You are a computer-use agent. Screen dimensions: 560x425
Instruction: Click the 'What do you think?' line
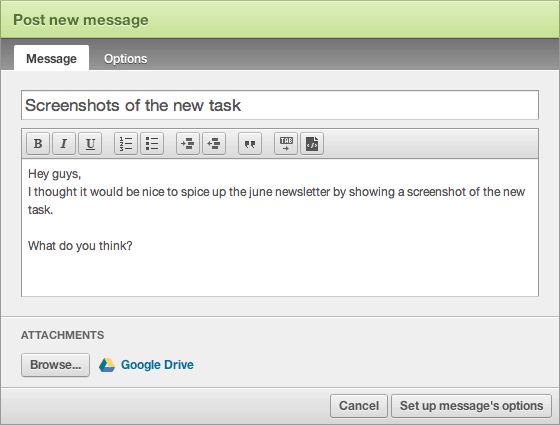(80, 246)
